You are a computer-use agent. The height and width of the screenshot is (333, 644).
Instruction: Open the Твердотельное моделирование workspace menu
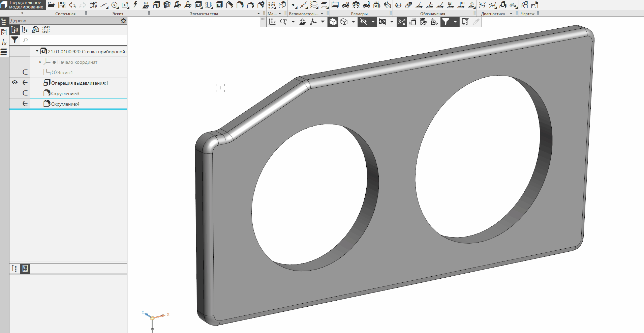[23, 5]
